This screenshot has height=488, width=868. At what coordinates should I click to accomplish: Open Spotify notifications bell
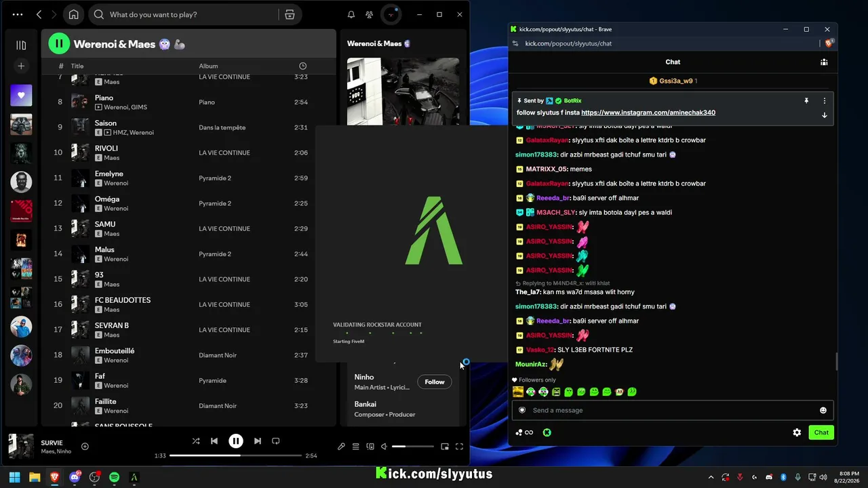[x=351, y=14]
